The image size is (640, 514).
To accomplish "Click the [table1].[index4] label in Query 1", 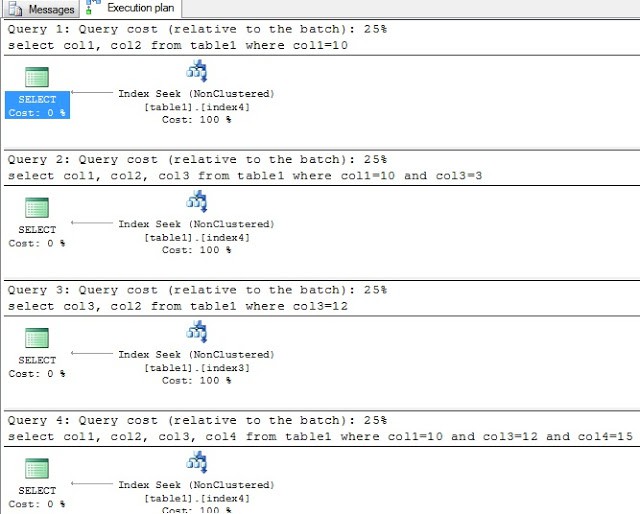I will click(196, 107).
